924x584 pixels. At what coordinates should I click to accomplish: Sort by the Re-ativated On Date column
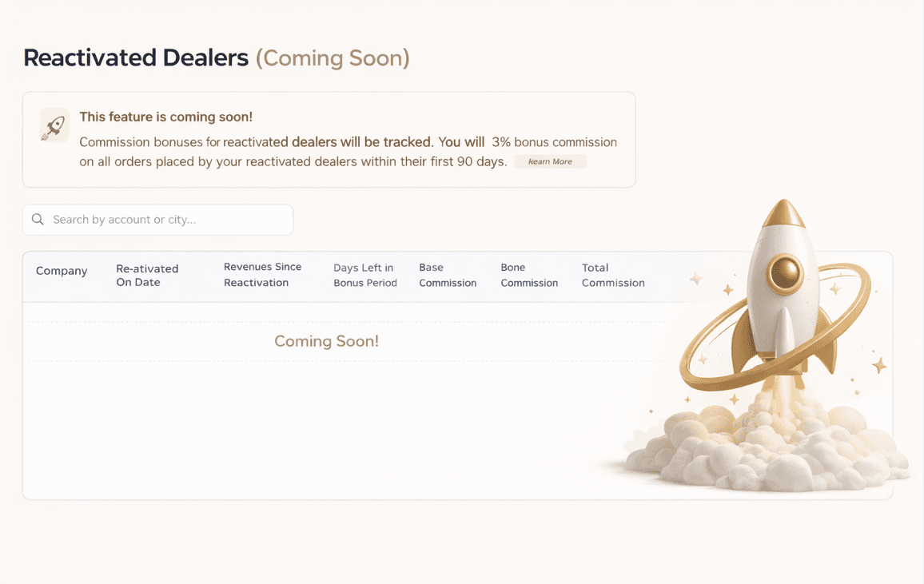(147, 275)
